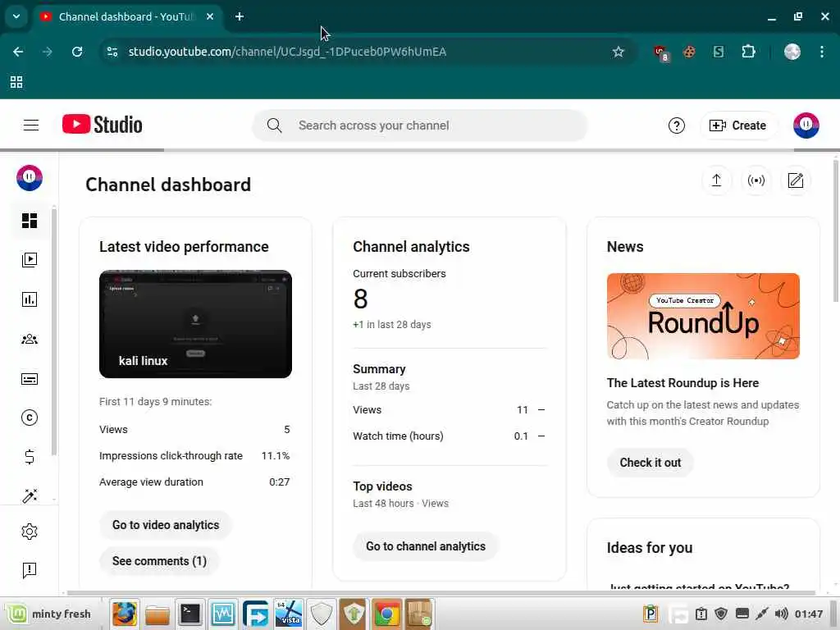The width and height of the screenshot is (840, 630).
Task: Open the apps grid in bookmarks bar
Action: tap(16, 82)
